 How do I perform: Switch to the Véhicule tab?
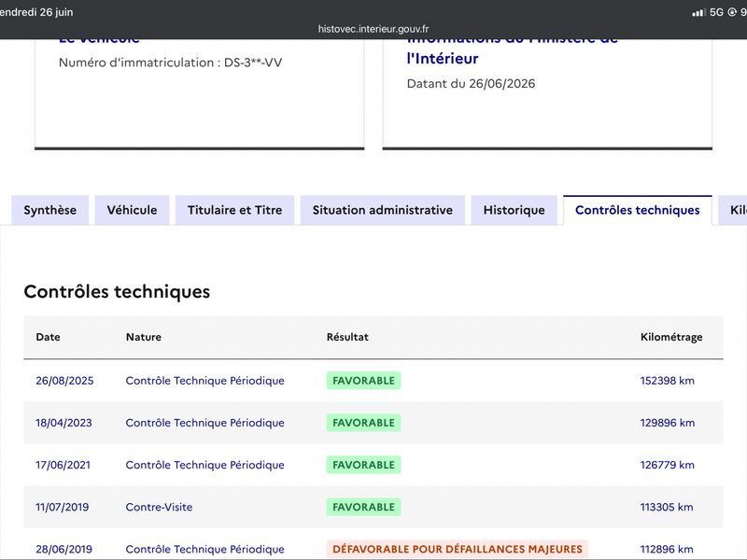click(x=132, y=210)
